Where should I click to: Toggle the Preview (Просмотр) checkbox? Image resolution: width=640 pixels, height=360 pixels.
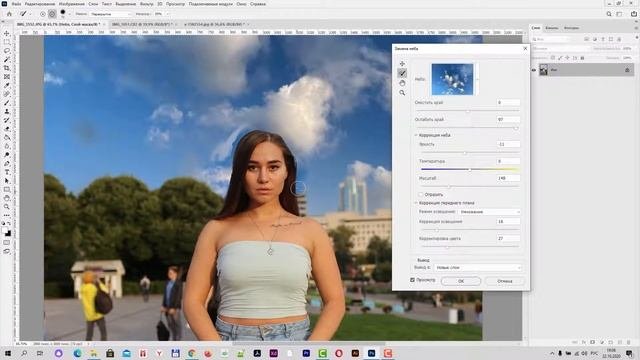(412, 280)
